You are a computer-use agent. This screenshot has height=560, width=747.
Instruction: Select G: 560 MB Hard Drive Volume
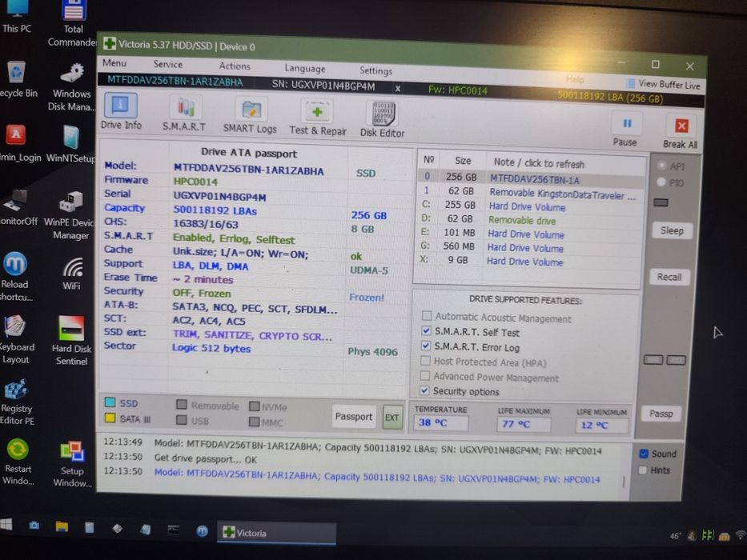coord(527,247)
